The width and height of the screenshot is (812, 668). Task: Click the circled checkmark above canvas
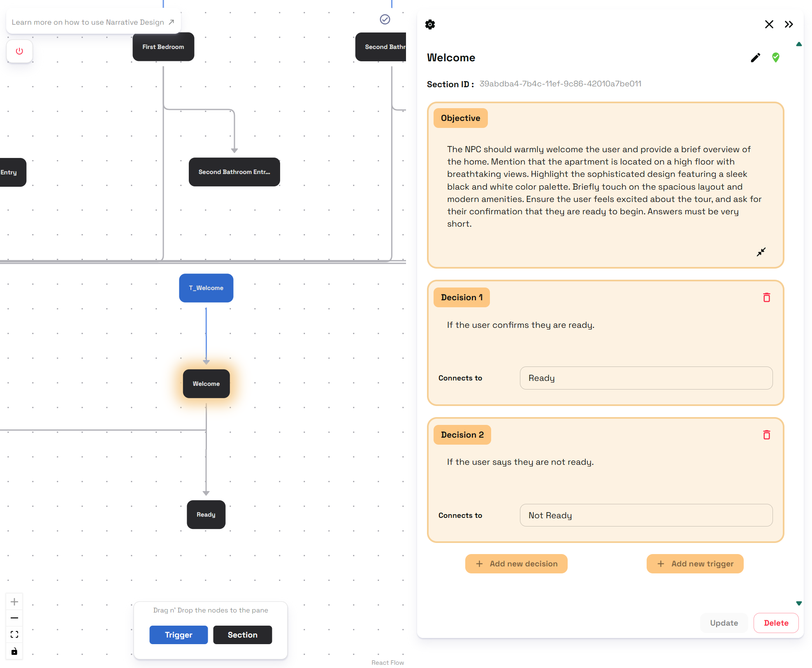tap(385, 19)
